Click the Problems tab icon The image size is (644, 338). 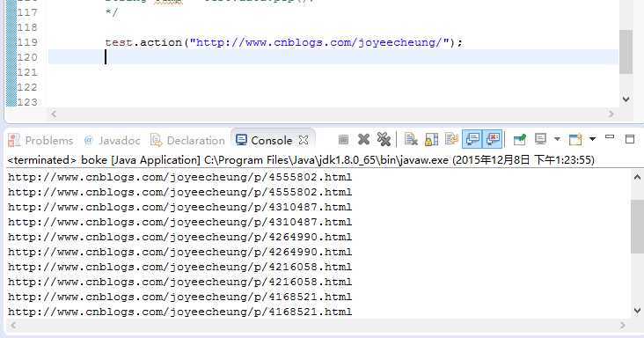[13, 141]
